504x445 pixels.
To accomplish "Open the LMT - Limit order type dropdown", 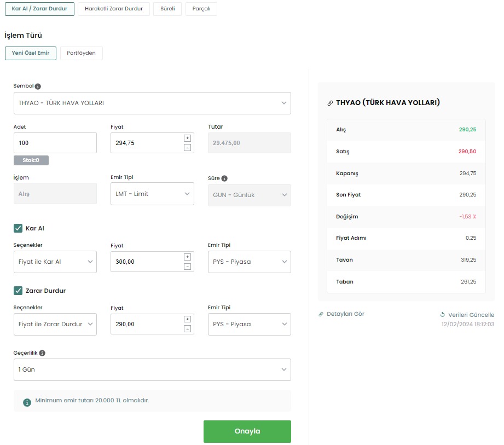I will pos(152,194).
